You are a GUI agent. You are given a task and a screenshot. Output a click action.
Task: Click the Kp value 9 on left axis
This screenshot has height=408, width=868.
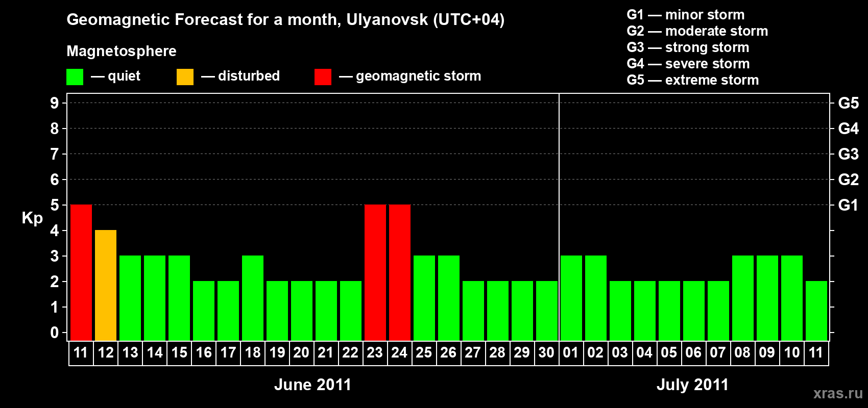[x=55, y=103]
